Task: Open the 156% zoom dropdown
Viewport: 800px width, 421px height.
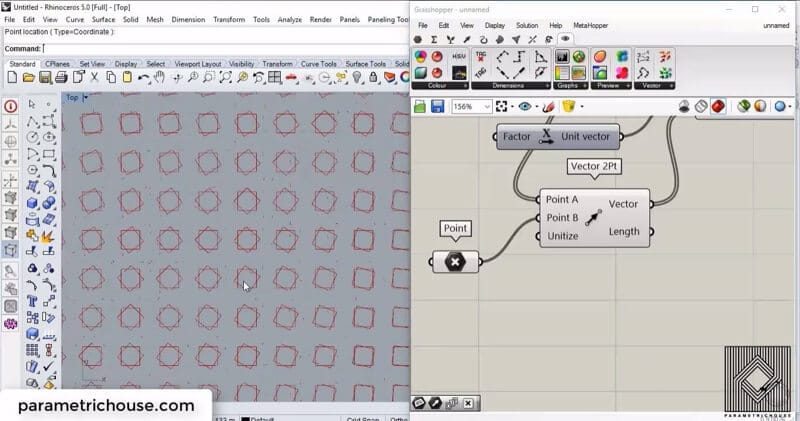Action: tap(486, 107)
